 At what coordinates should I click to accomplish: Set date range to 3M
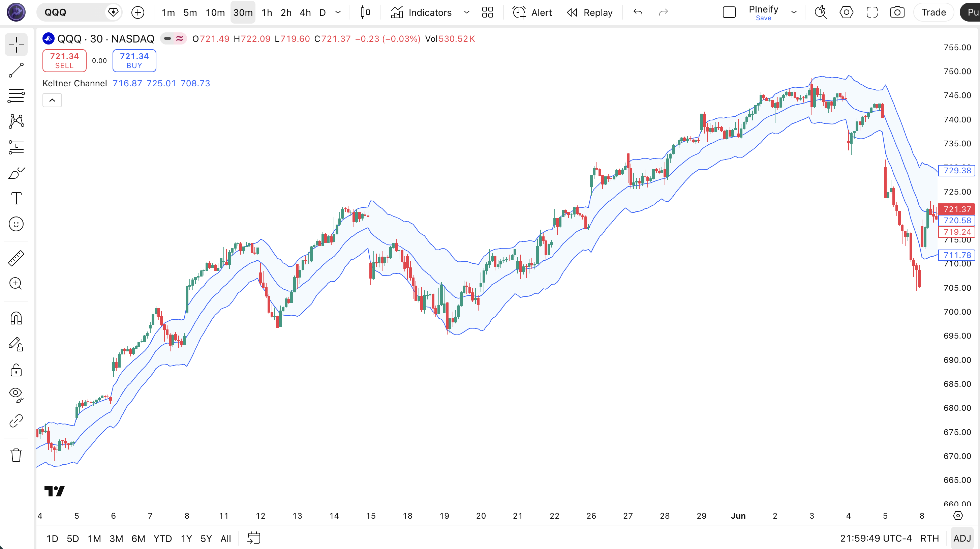[116, 538]
